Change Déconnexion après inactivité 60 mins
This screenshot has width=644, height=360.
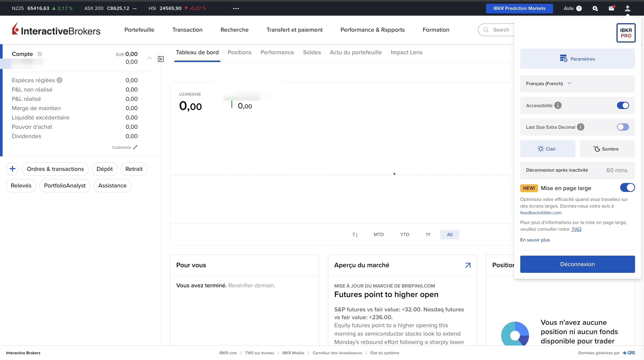coord(577,170)
